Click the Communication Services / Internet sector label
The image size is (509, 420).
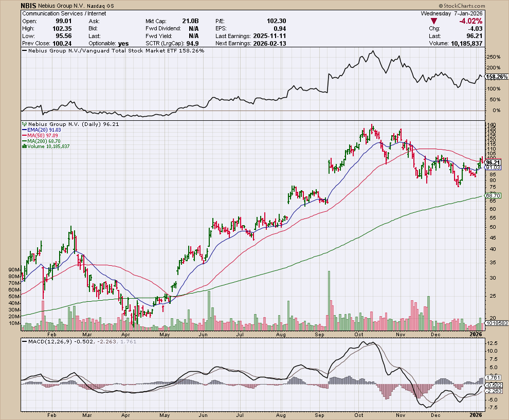tap(64, 14)
